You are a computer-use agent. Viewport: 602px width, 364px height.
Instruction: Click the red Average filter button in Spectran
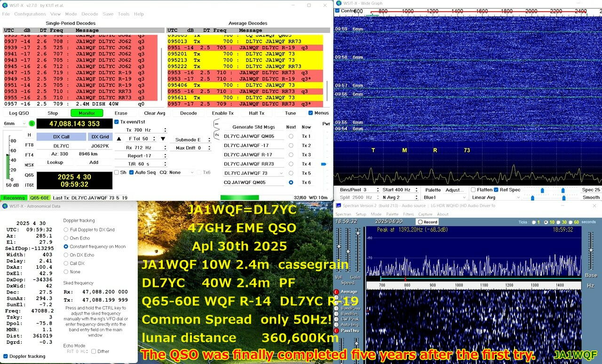click(x=336, y=292)
